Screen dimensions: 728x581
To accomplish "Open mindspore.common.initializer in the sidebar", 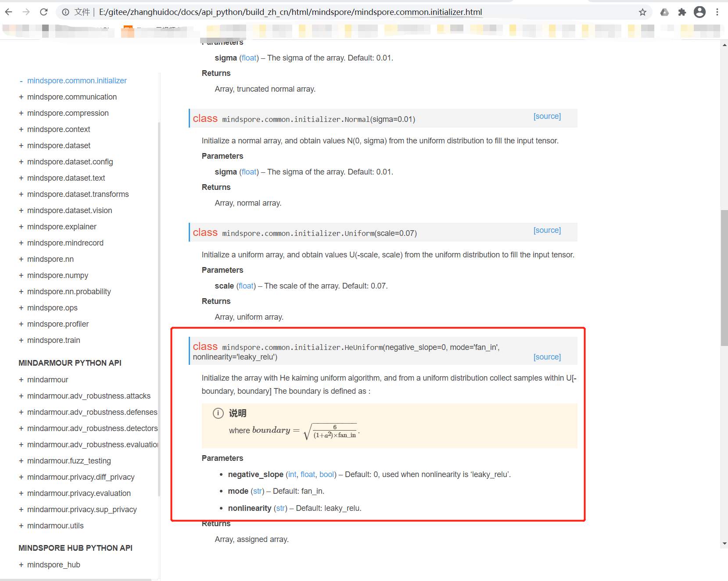I will [x=77, y=81].
